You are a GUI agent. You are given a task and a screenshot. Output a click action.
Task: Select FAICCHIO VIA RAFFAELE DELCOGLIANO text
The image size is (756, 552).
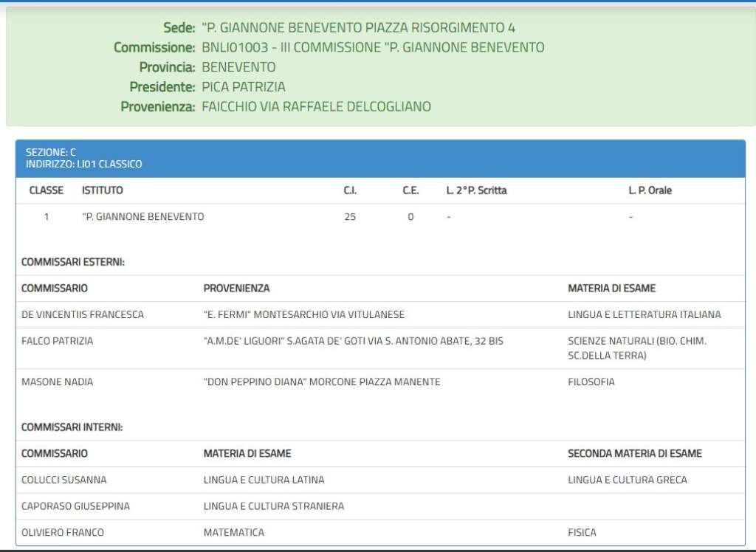coord(316,106)
